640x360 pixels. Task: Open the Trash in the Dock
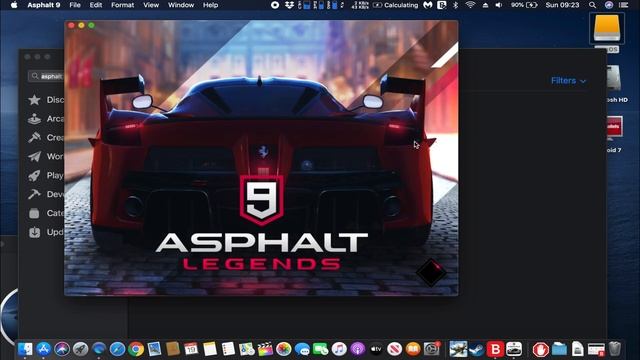pyautogui.click(x=614, y=349)
